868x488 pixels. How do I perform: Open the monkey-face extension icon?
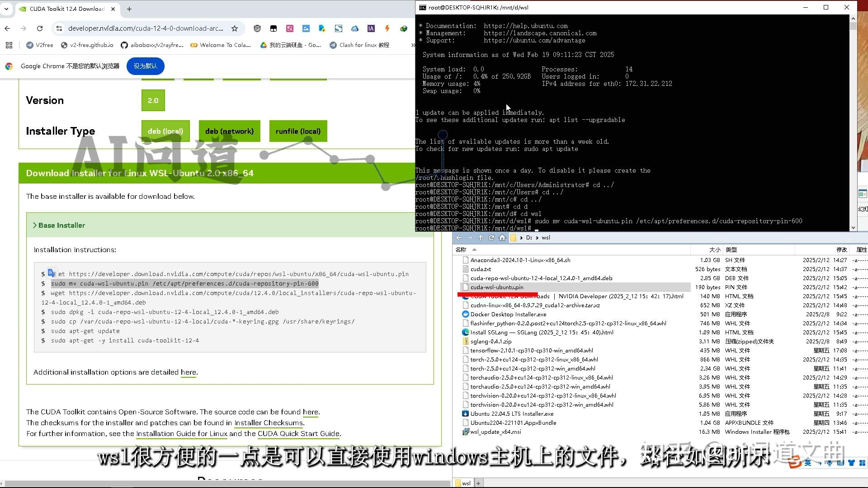point(257,28)
